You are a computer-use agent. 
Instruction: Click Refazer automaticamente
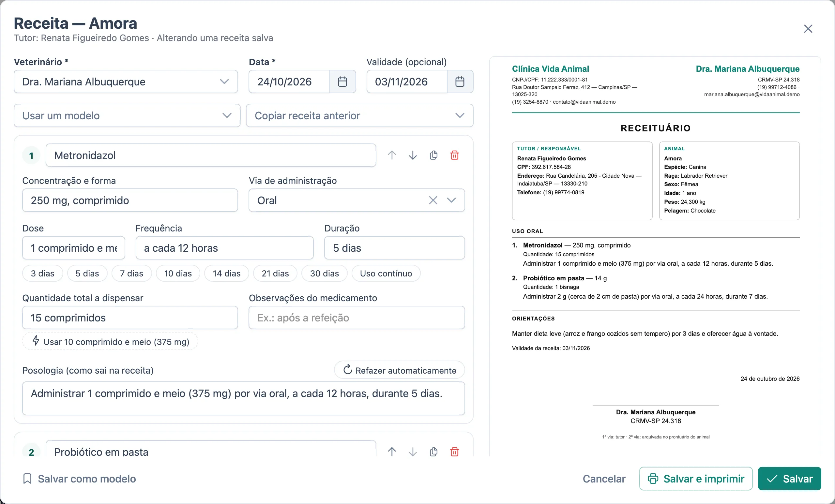400,370
